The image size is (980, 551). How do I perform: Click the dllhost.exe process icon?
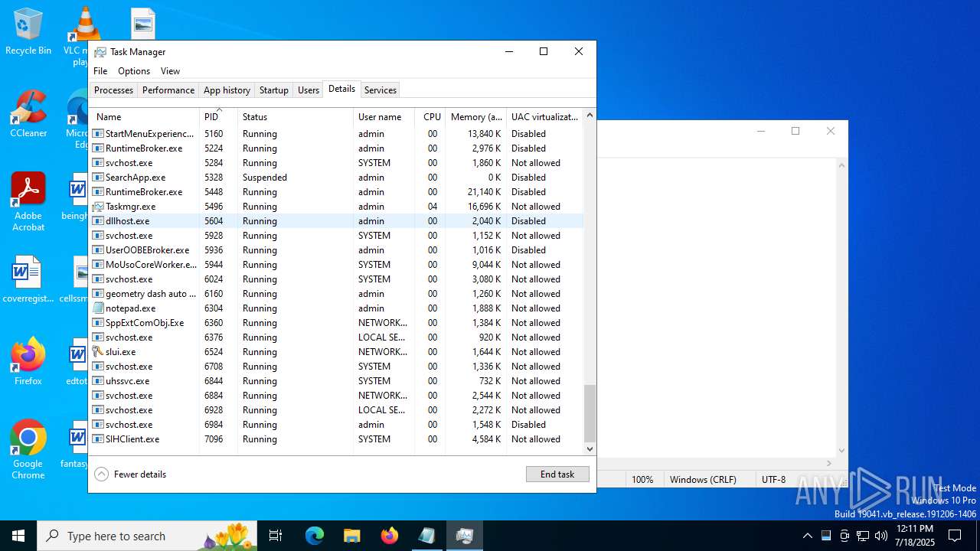pos(98,221)
